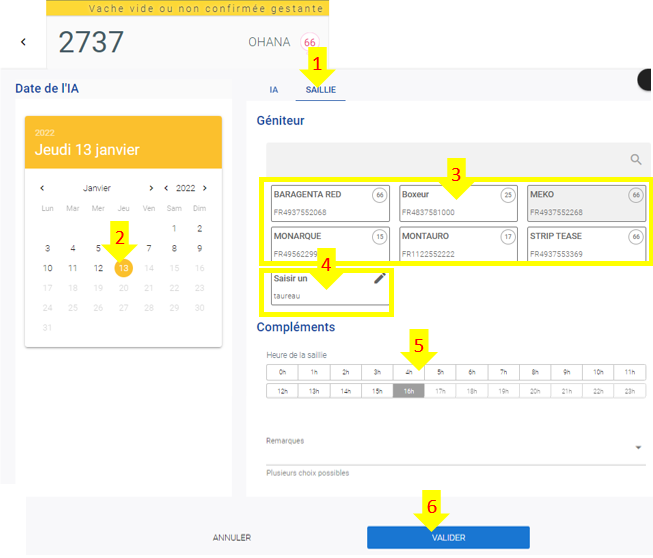Go to previous year before 2022
653x558 pixels.
pos(166,188)
